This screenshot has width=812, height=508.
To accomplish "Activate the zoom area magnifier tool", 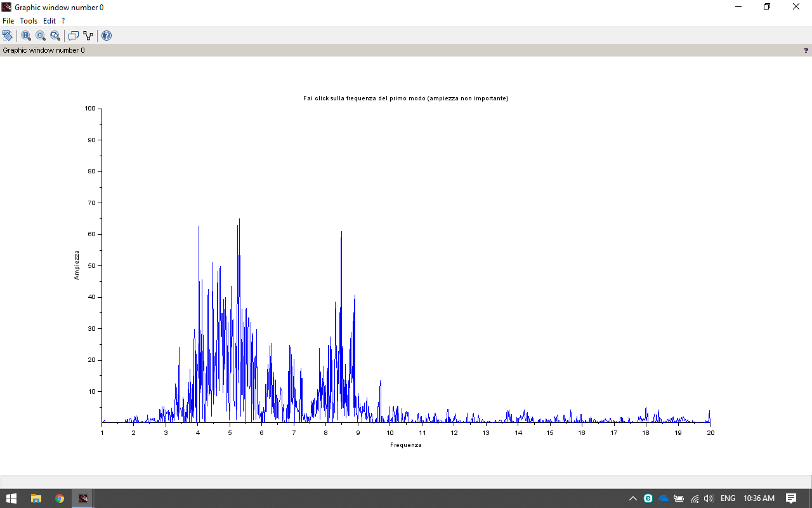I will [x=26, y=36].
